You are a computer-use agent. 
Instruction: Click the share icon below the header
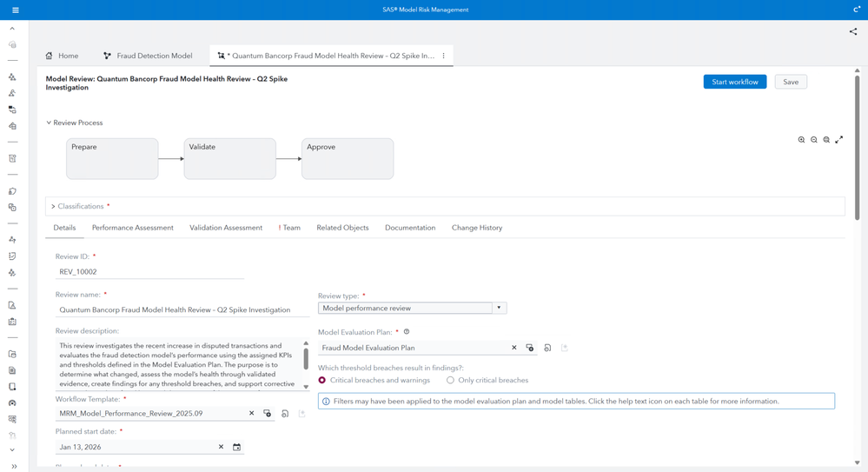pos(853,31)
